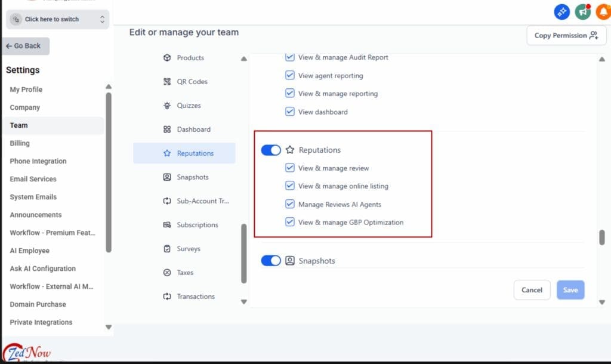Click the Save button
This screenshot has height=364, width=611.
pos(570,289)
